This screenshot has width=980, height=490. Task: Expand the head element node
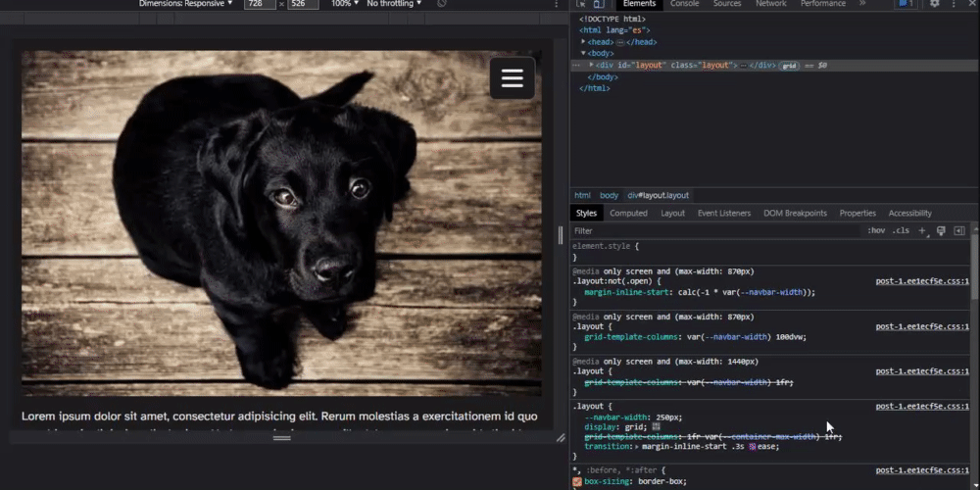point(583,42)
